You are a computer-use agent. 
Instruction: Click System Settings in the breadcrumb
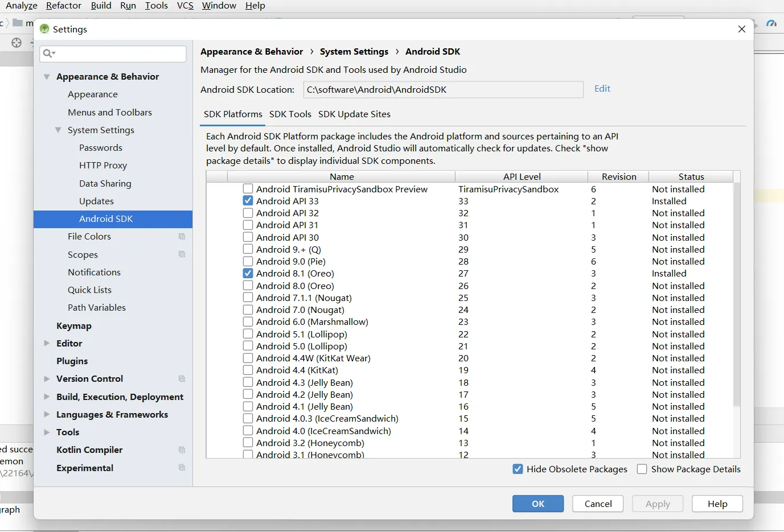coord(354,52)
